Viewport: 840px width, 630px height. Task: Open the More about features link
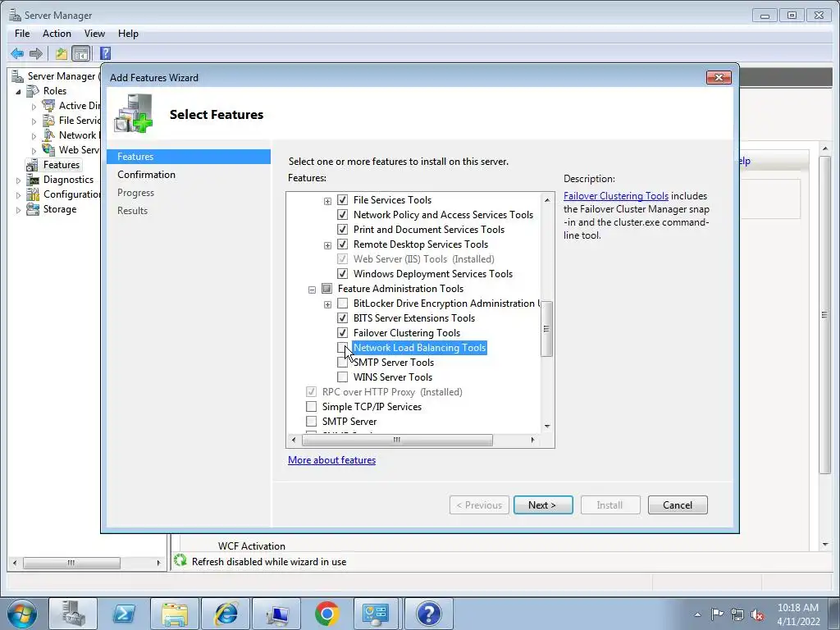[x=331, y=460]
